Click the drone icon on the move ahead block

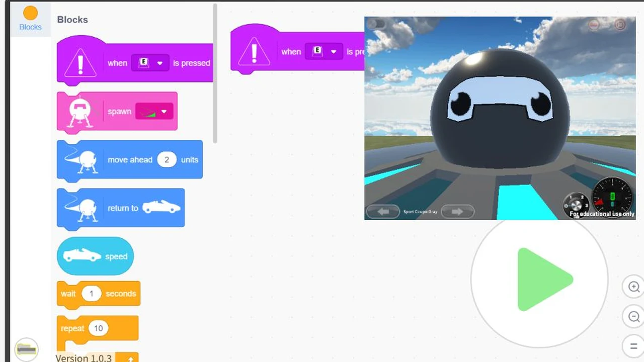(x=82, y=160)
